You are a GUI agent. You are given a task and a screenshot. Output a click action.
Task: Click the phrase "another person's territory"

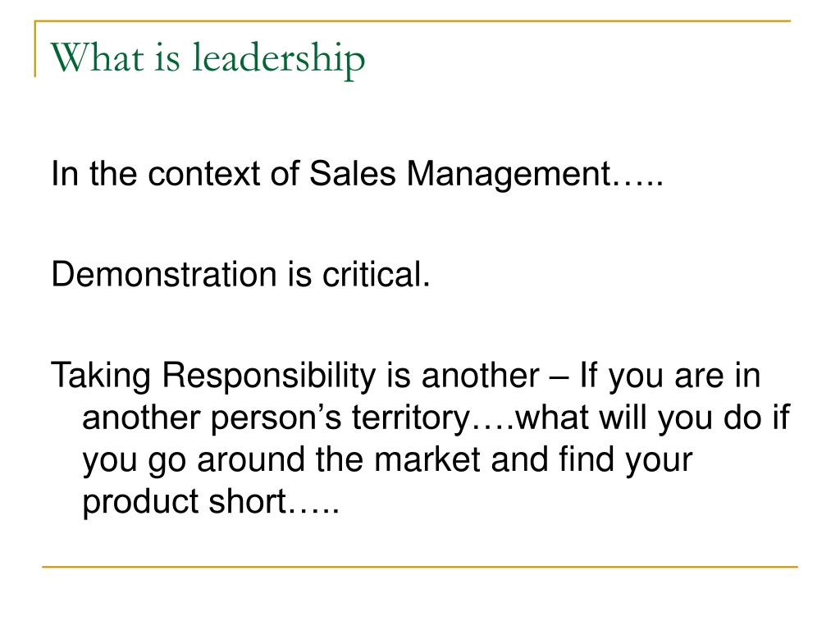point(276,418)
